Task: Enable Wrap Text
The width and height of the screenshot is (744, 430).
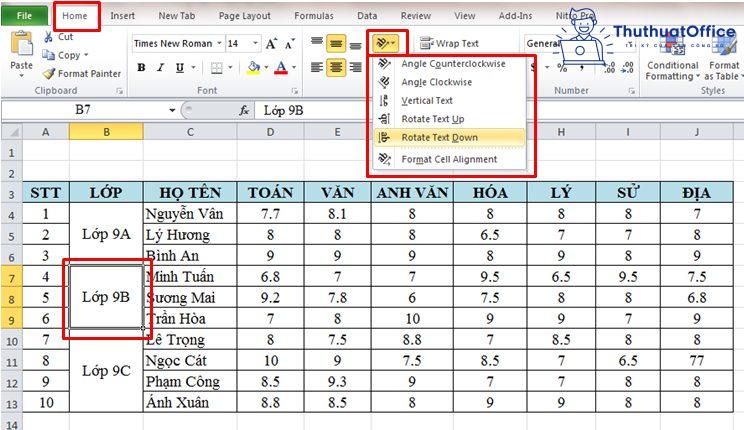Action: coord(449,43)
